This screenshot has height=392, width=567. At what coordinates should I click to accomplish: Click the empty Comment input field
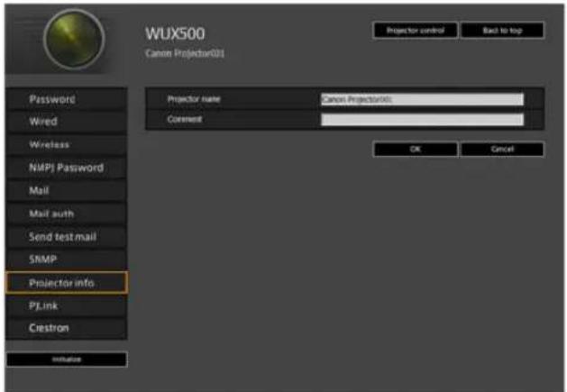tap(422, 119)
